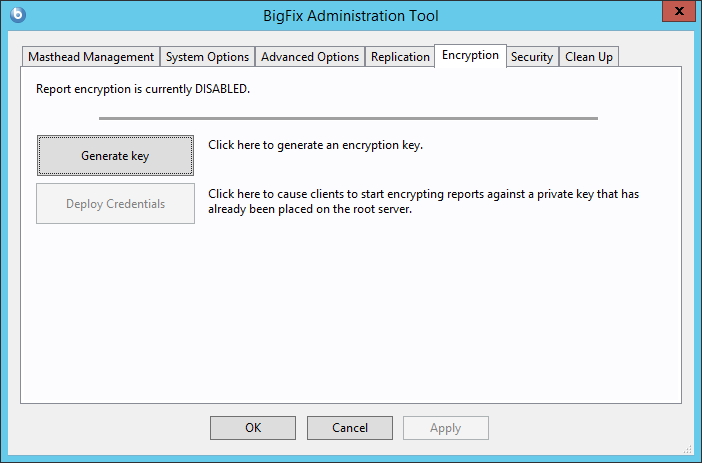Click the report encryption DISABLED status text
The height and width of the screenshot is (463, 702).
coord(143,89)
